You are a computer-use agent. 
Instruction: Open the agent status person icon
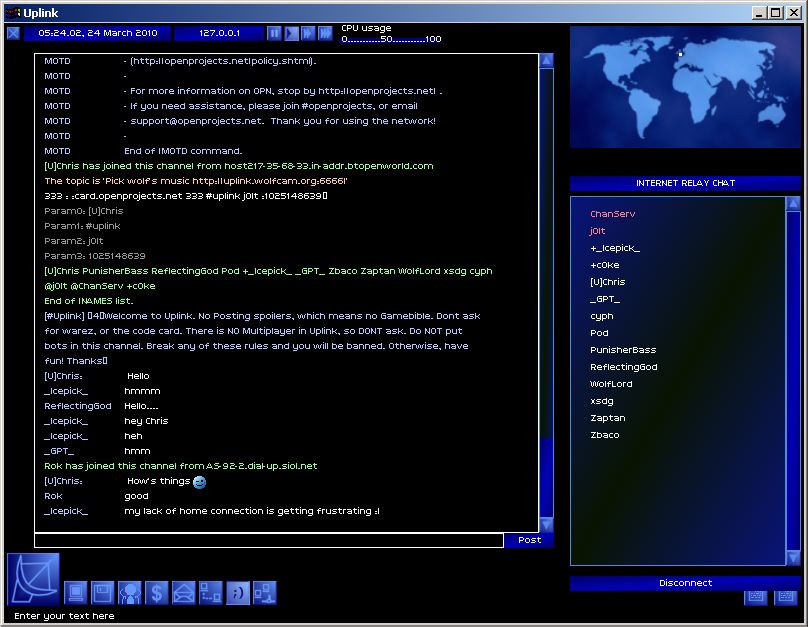pos(130,593)
